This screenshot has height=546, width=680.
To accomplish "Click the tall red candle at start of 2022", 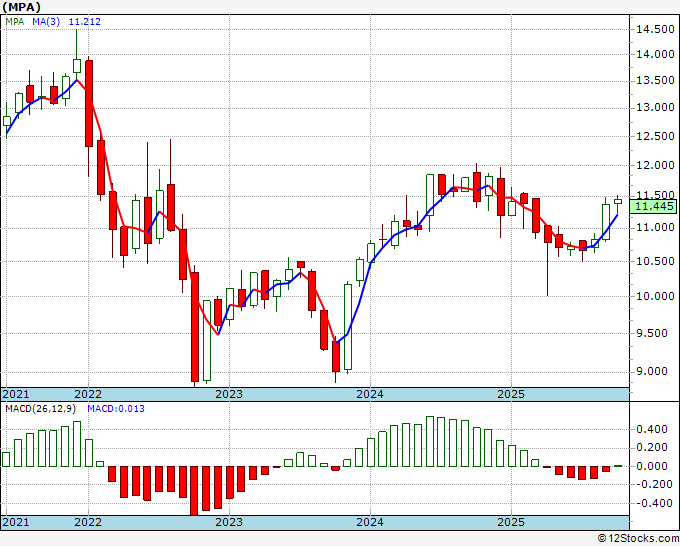I will coord(89,103).
